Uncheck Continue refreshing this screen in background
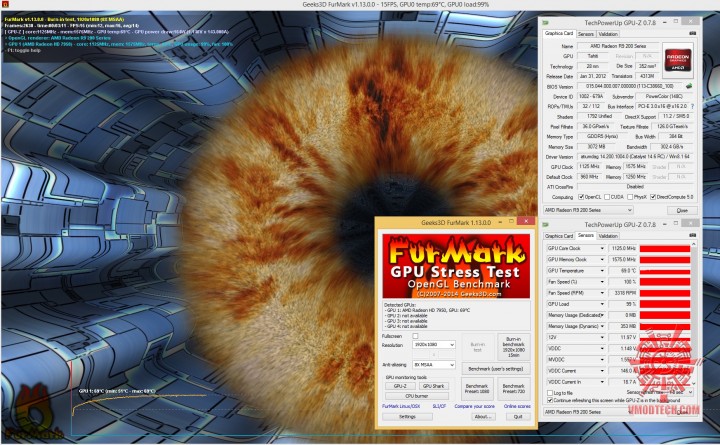This screenshot has width=720, height=445. point(550,400)
